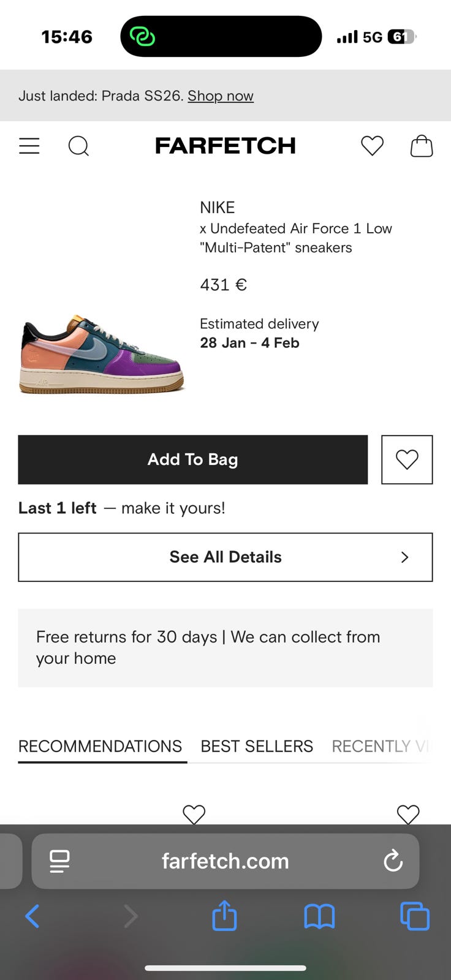The image size is (451, 980).
Task: Toggle heart on first recommended item
Action: 194,814
